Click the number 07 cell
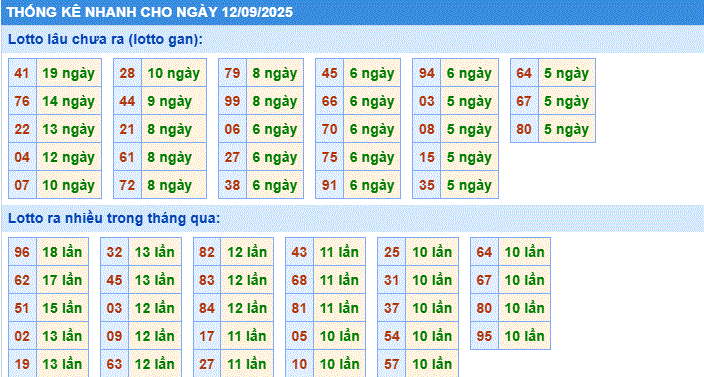Viewport: 704px width, 377px height. click(22, 185)
